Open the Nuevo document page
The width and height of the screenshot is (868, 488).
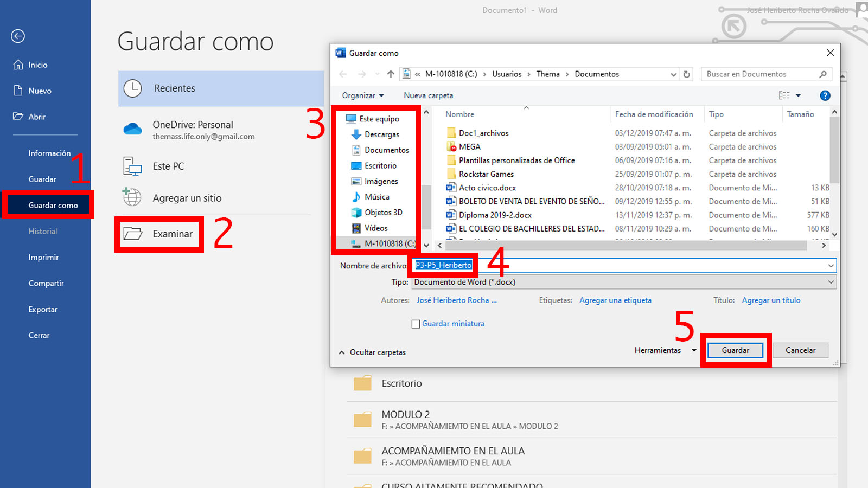click(x=33, y=91)
